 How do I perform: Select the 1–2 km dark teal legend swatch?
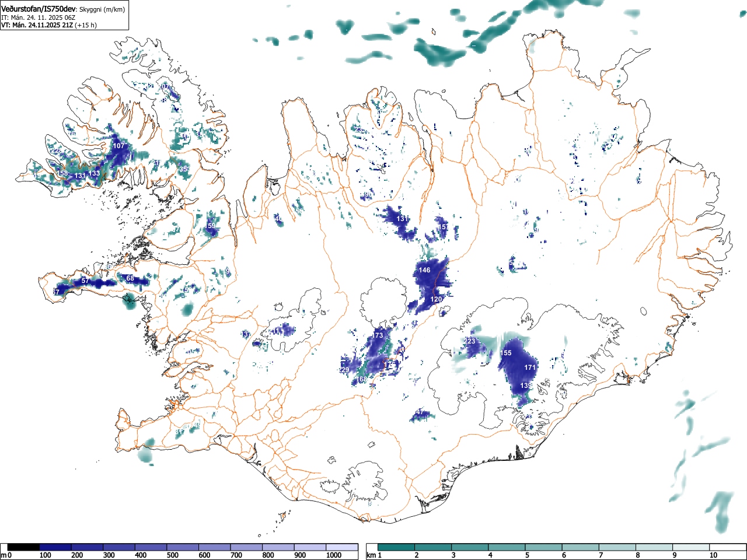(396, 547)
